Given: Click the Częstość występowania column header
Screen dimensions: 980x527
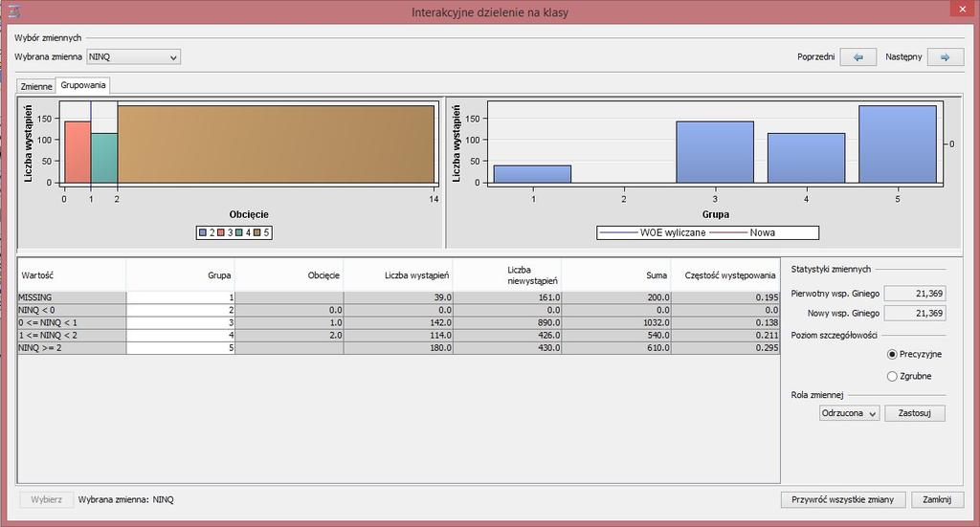Looking at the screenshot, I should click(x=725, y=275).
